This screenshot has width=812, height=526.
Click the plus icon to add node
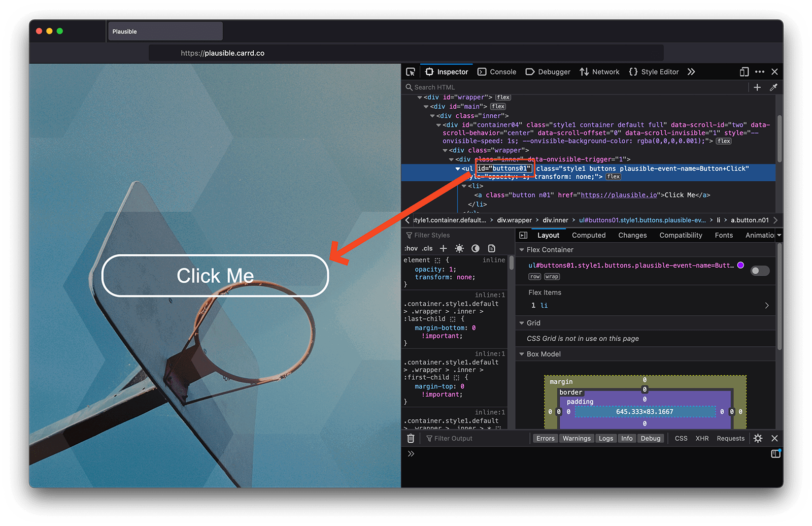pyautogui.click(x=757, y=87)
